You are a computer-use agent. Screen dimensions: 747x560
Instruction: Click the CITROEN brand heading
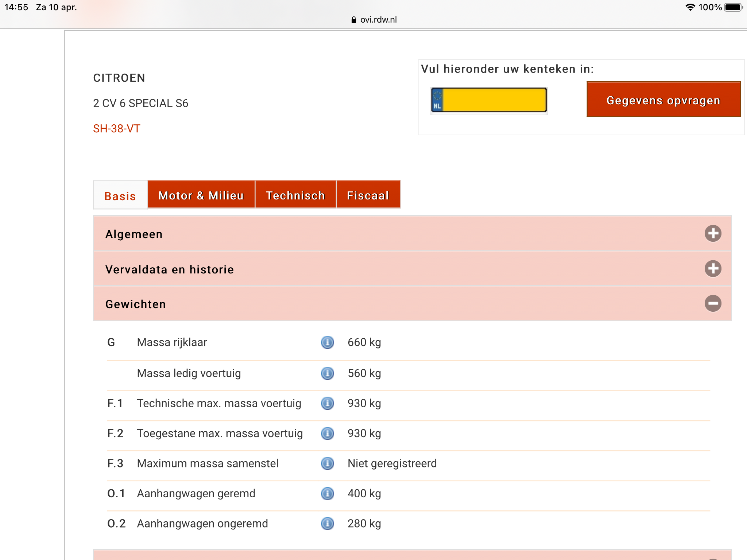[119, 78]
